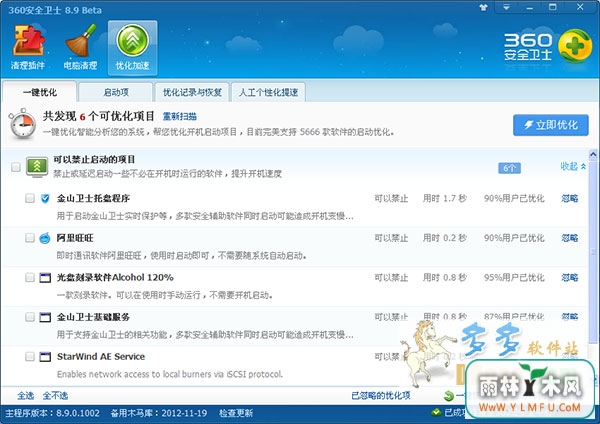Click the 360 green plus logo

click(x=575, y=46)
